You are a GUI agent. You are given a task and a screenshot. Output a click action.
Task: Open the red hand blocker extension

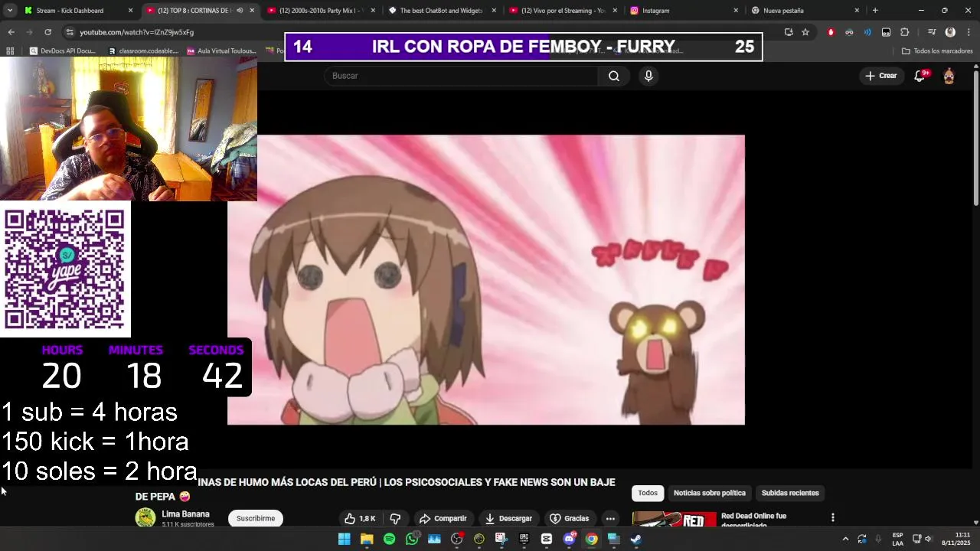coord(831,32)
